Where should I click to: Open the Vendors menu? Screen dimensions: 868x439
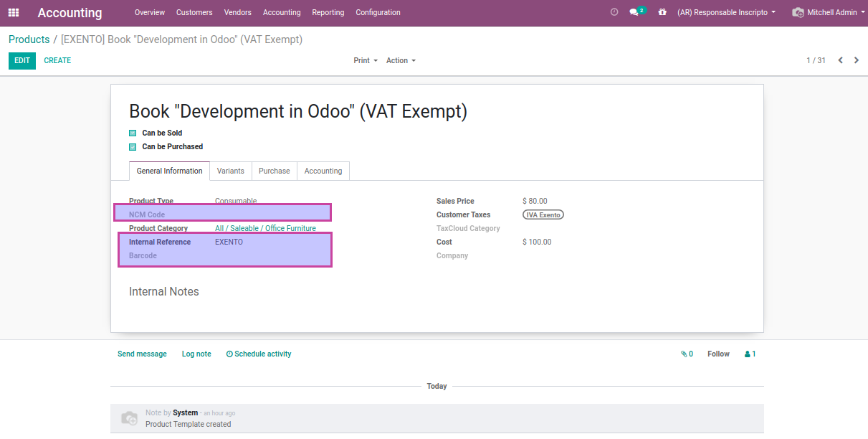(238, 12)
